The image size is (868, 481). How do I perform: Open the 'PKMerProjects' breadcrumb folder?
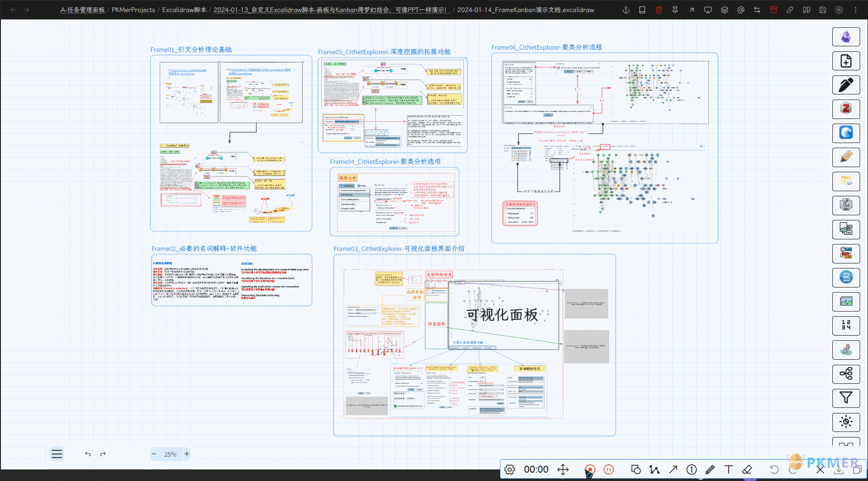click(133, 10)
